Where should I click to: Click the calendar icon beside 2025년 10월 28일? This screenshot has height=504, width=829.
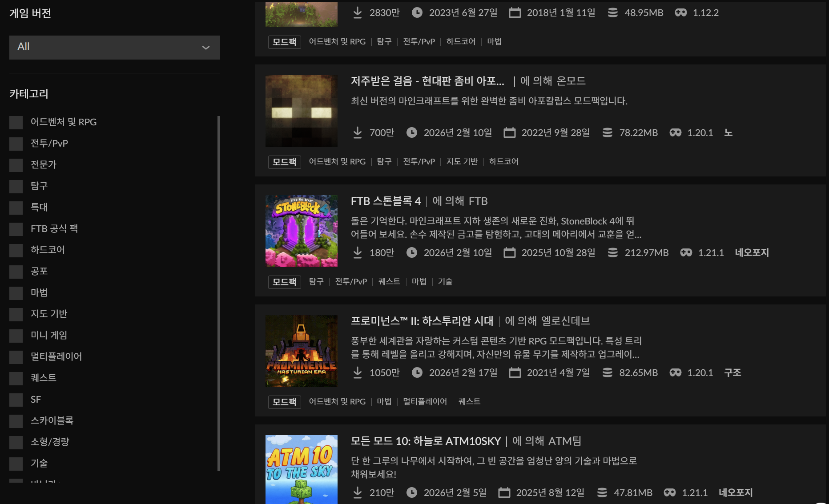(510, 253)
